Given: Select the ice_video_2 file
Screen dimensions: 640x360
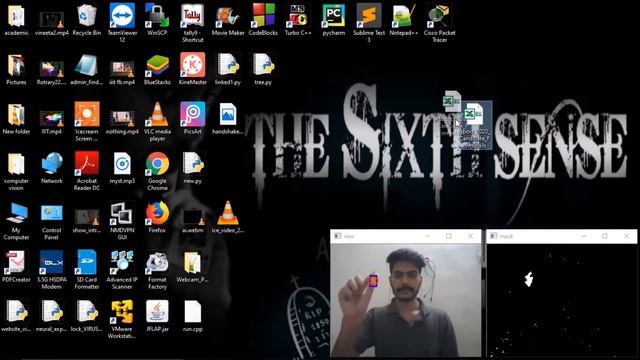Looking at the screenshot, I should (228, 217).
